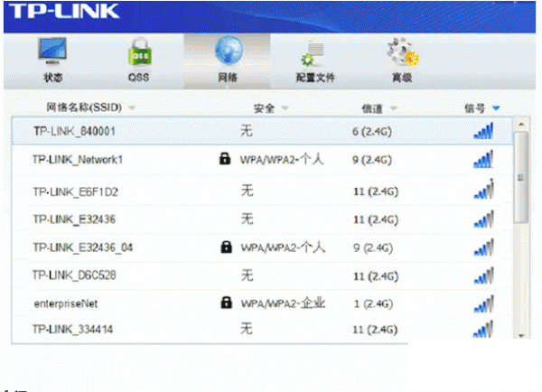Click signal bars icon for enterpriseNet

coord(484,303)
